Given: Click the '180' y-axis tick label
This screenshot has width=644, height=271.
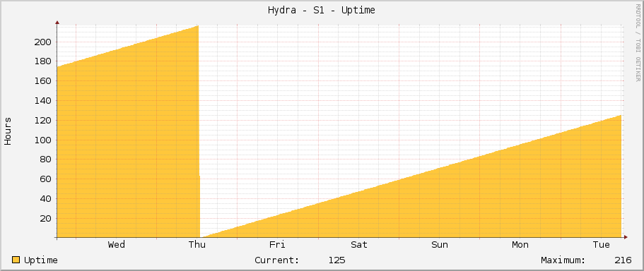Looking at the screenshot, I should click(42, 61).
